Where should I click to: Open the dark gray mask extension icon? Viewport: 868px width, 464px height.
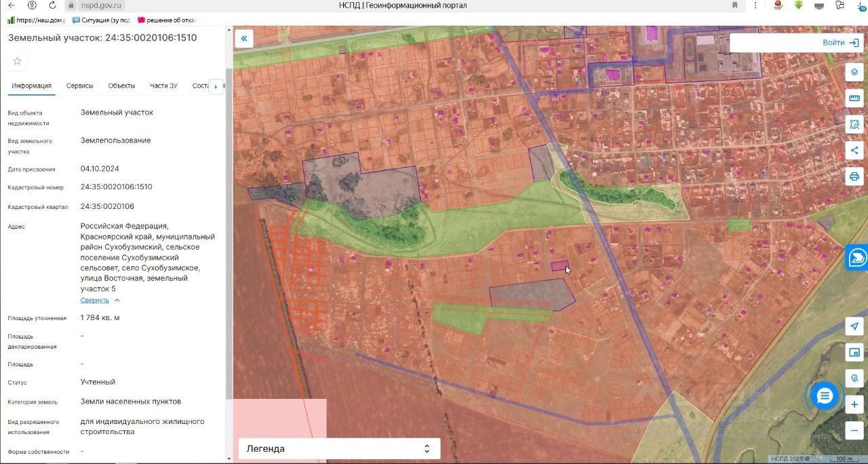(820, 5)
